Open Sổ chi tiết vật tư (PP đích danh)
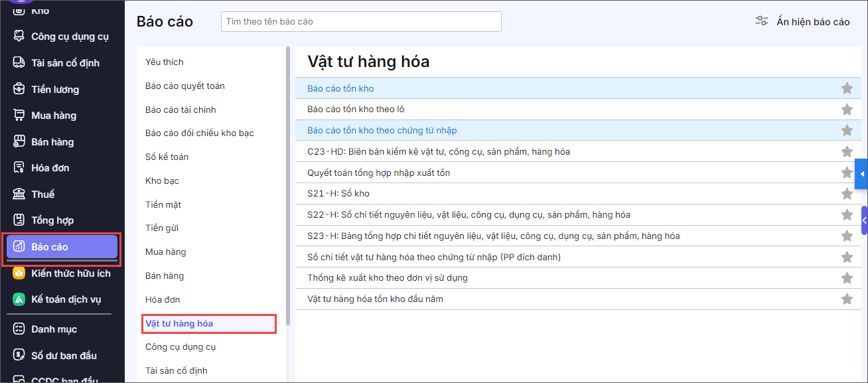868x383 pixels. click(434, 257)
